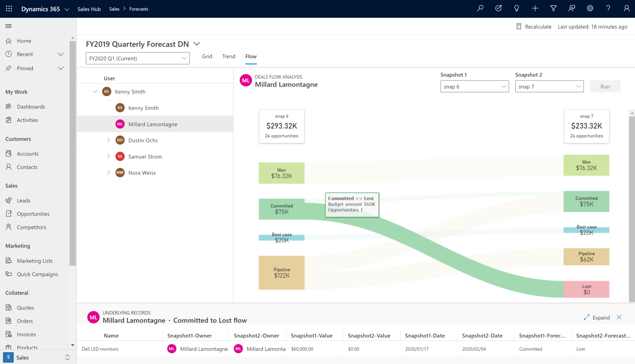The image size is (635, 364).
Task: Open Quick Campaigns under Marketing
Action: [38, 274]
